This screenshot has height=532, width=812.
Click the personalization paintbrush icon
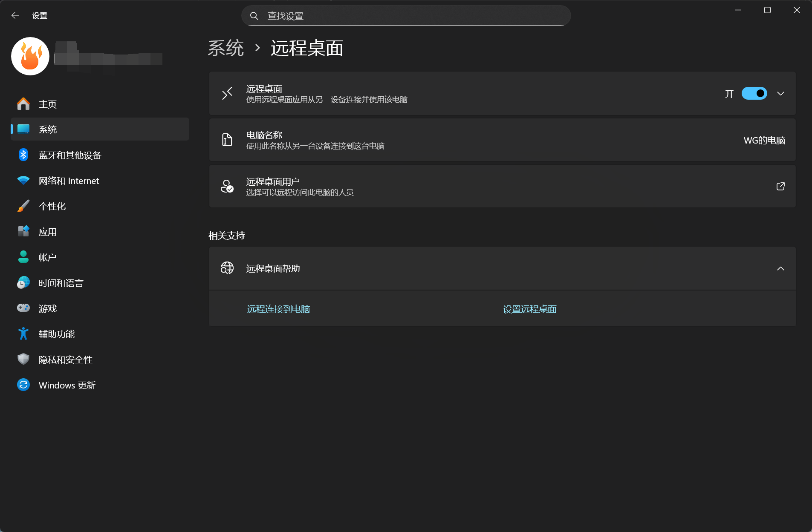(x=23, y=206)
